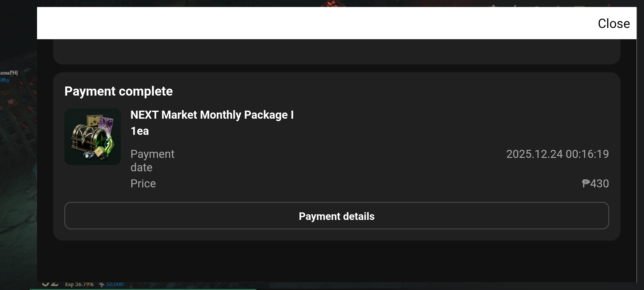Screen dimensions: 644x290
Task: Click the character level number at bottom
Action: coord(50,284)
